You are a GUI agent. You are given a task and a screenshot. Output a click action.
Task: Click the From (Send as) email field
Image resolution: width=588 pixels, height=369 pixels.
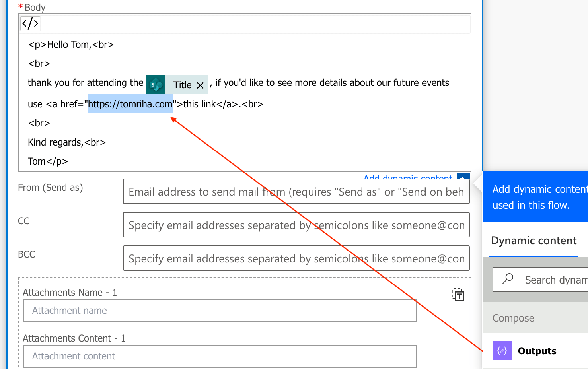[296, 192]
